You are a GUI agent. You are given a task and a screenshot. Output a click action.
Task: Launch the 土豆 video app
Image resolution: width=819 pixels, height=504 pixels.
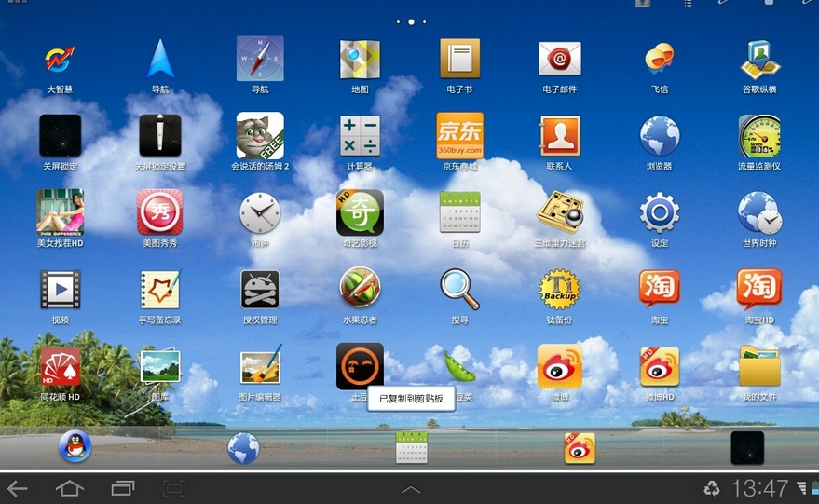360,366
